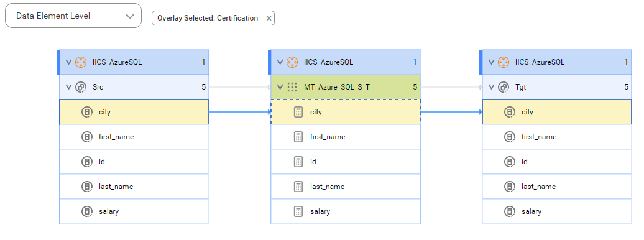Click the count 5 beside Tgt
This screenshot has height=240, width=644.
[627, 87]
